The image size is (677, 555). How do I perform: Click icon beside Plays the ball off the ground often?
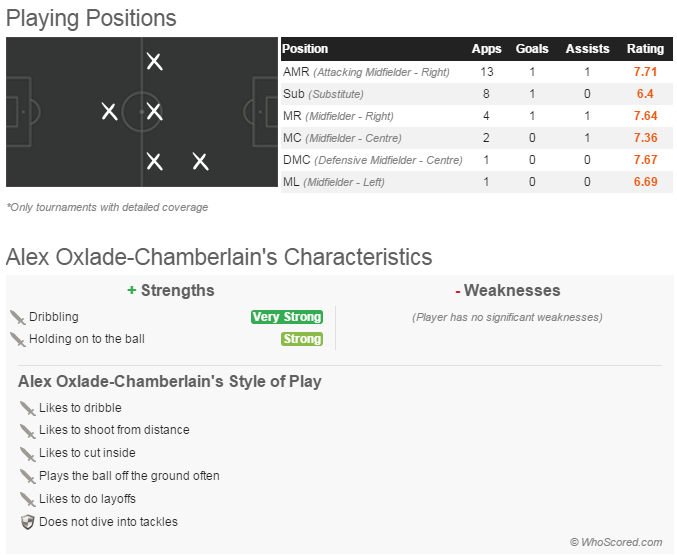point(27,476)
